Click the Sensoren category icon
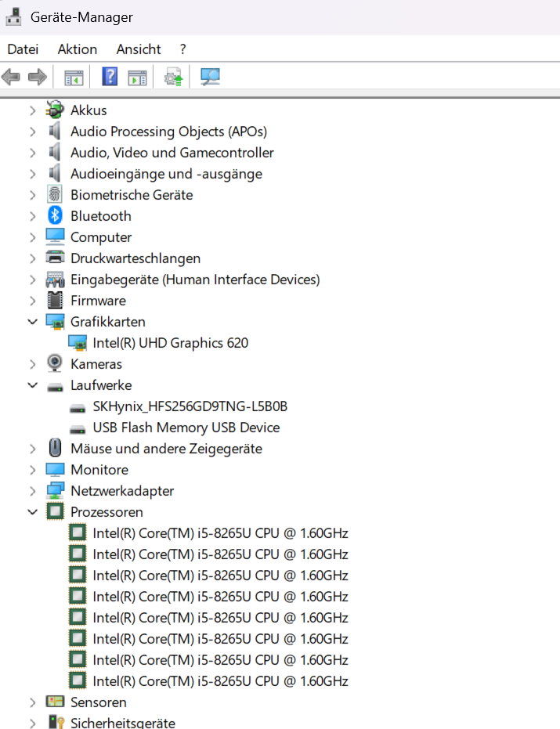 55,702
